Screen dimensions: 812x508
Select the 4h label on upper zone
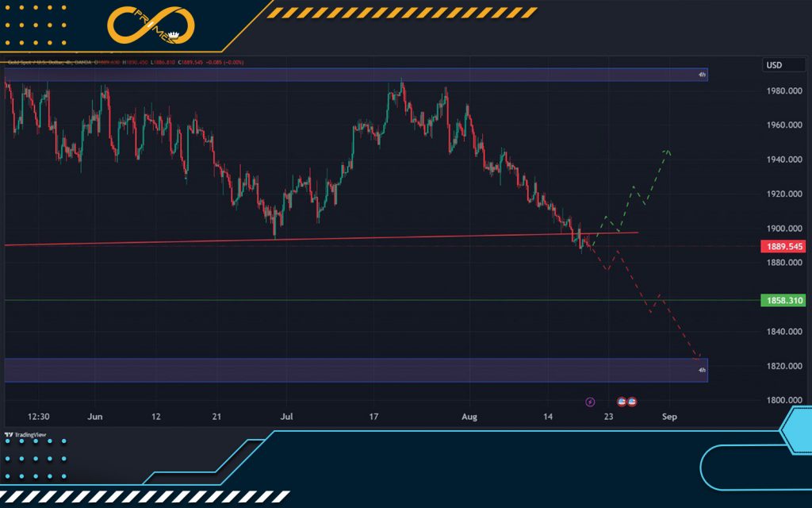click(x=701, y=75)
